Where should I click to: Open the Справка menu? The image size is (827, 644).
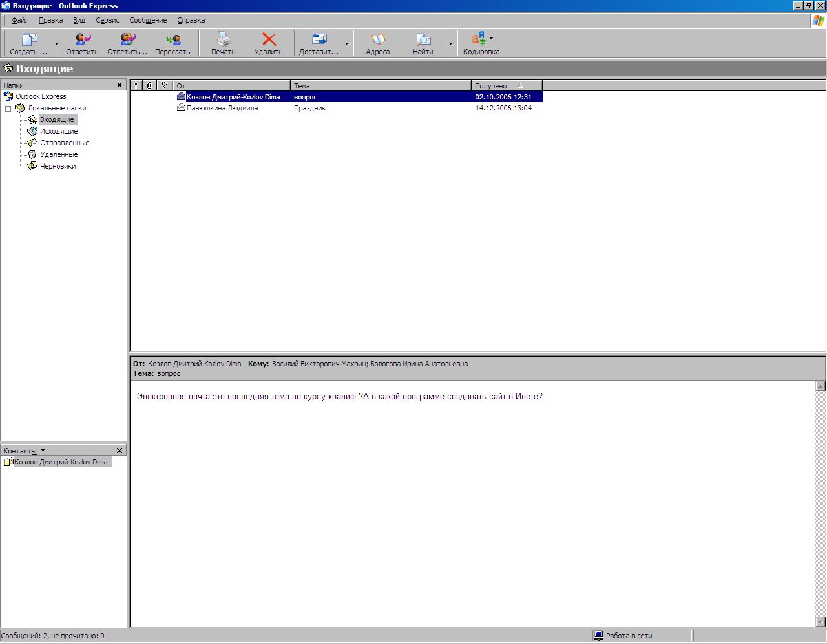pyautogui.click(x=191, y=20)
